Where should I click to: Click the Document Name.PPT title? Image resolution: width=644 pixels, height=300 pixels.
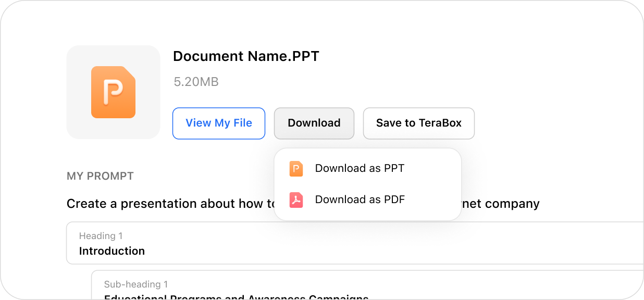(246, 56)
